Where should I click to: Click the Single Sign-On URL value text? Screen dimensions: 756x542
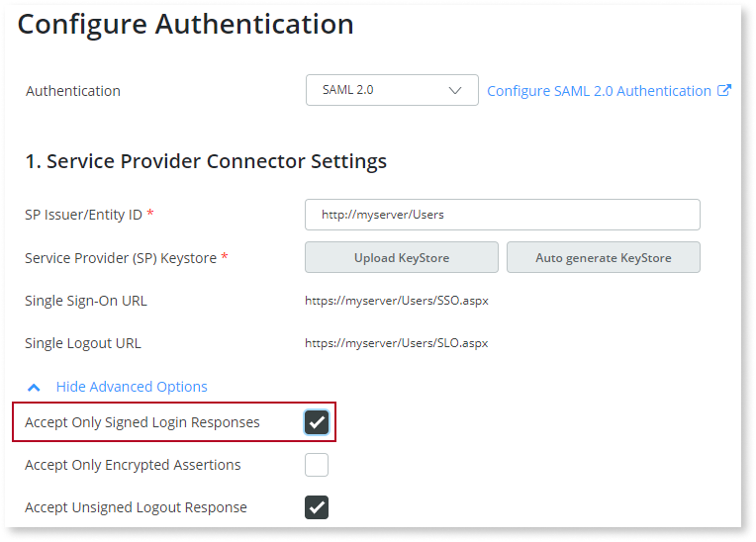pyautogui.click(x=396, y=301)
